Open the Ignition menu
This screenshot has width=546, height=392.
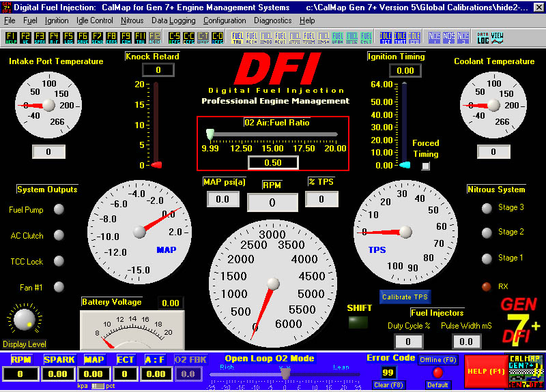[x=57, y=20]
